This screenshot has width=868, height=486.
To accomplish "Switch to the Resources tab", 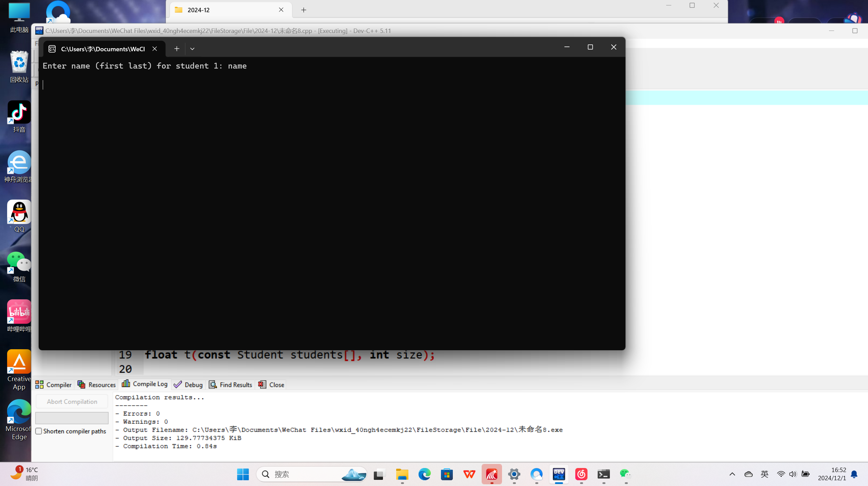I will point(97,385).
